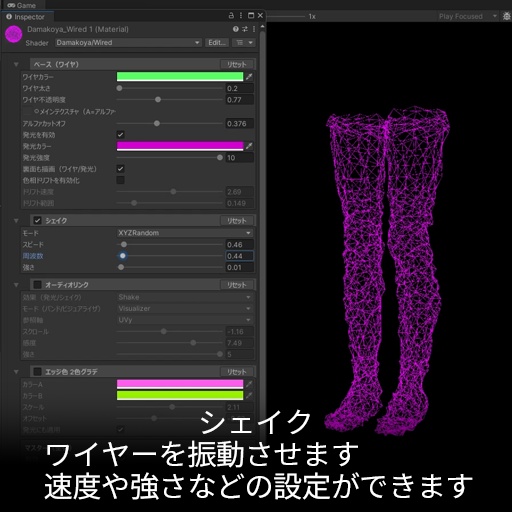Open material preset selector icon
This screenshot has width=512, height=512.
tap(245, 29)
